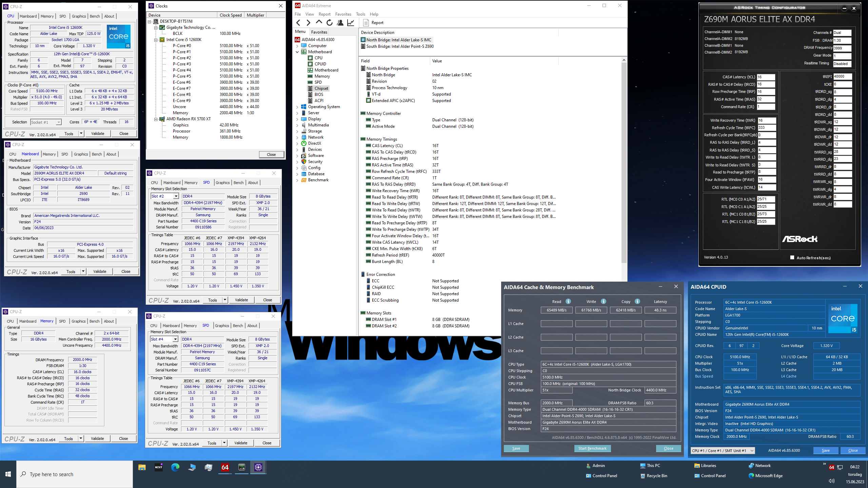Open CPU-Z Socket #1 selection dropdown
The width and height of the screenshot is (868, 488).
pos(59,122)
